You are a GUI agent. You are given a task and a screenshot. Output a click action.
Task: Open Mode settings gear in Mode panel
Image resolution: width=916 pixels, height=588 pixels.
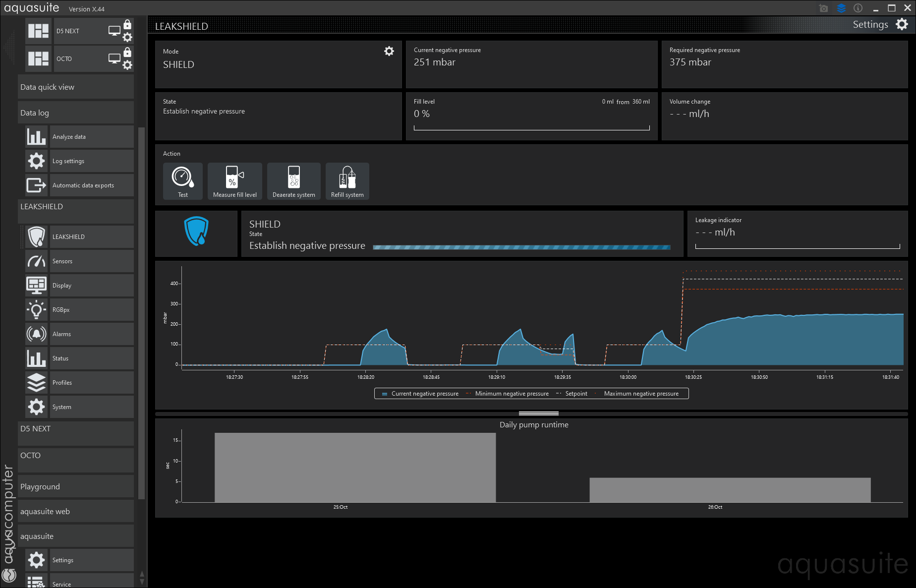coord(389,51)
